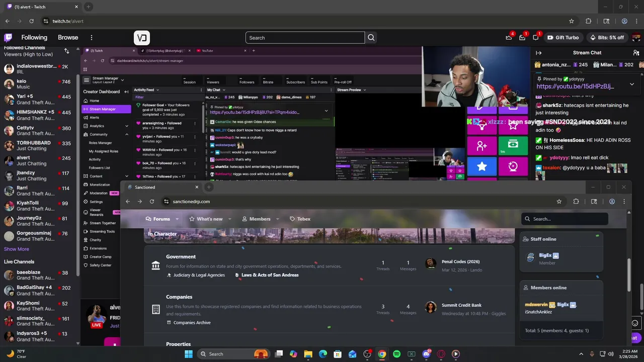Click the Government forum building icon
Viewport: 644px width, 362px height.
pos(155,265)
